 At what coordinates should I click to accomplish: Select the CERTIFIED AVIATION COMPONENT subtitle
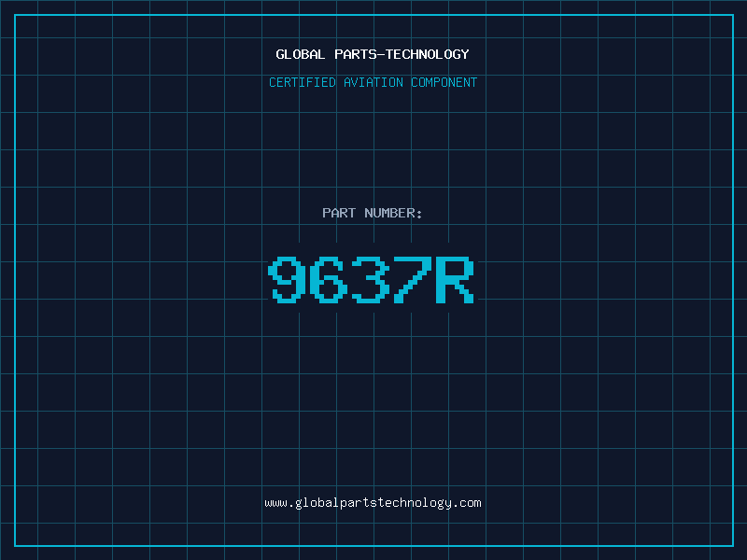(373, 82)
